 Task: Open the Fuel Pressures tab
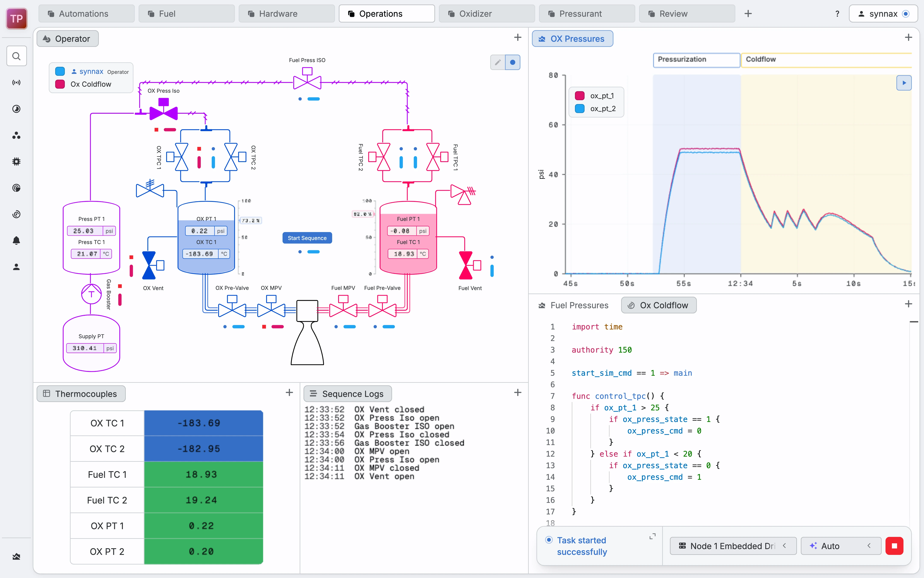click(573, 305)
